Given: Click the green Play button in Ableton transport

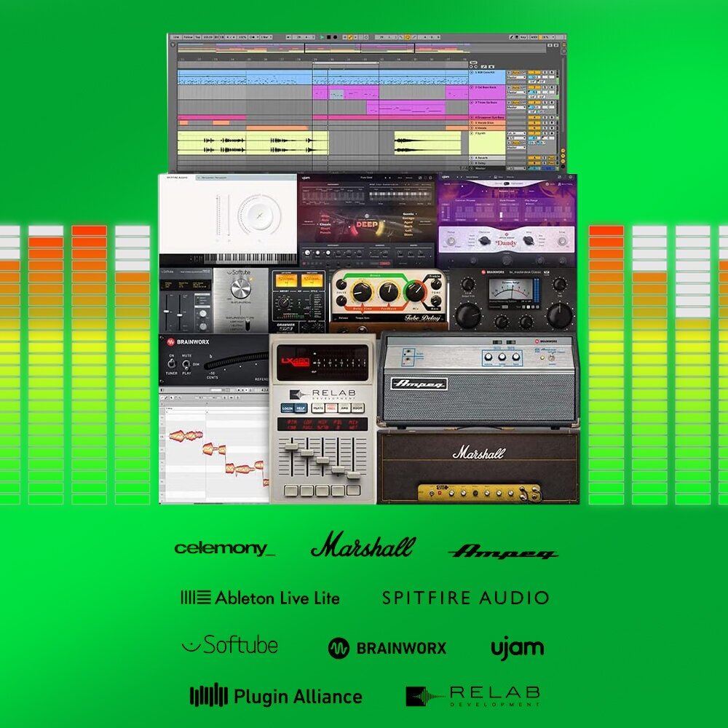Looking at the screenshot, I should 322,37.
